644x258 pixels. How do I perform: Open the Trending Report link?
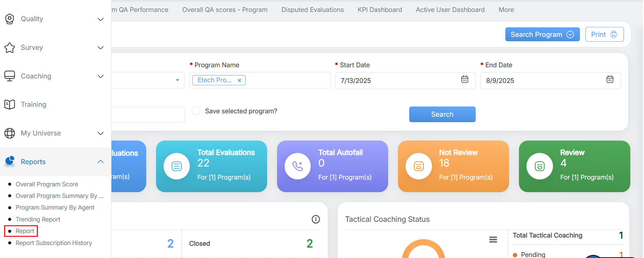coord(38,219)
